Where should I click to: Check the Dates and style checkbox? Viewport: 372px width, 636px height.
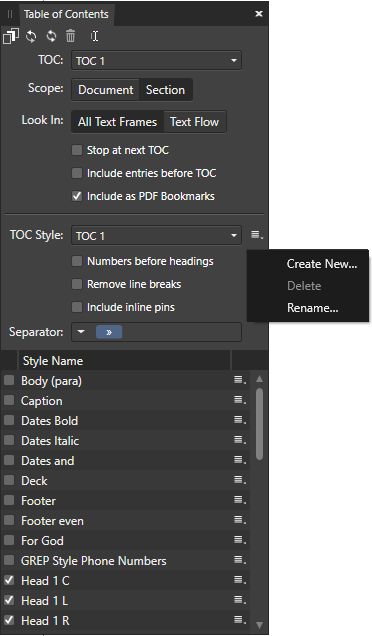pyautogui.click(x=9, y=460)
